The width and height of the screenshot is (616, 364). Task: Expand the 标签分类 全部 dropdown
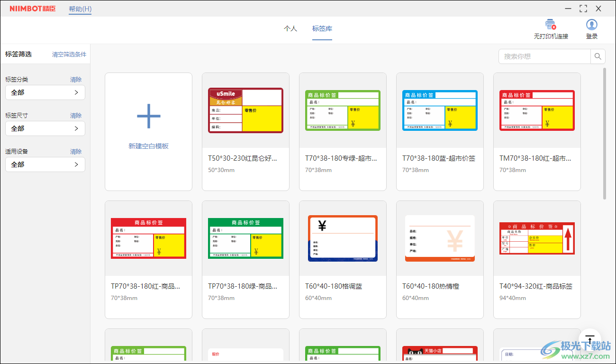pos(45,92)
